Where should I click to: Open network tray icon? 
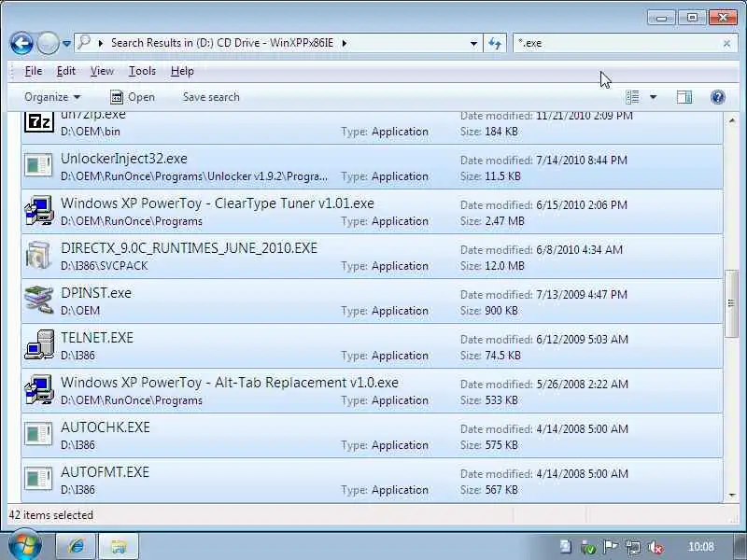point(633,547)
